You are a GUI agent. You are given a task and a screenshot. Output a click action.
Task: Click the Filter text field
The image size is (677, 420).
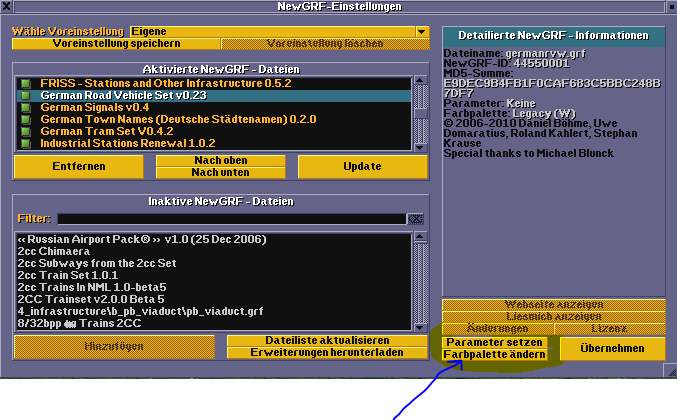230,218
